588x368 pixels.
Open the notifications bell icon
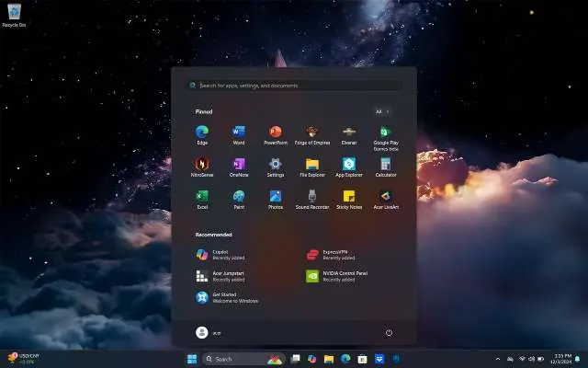click(x=578, y=360)
